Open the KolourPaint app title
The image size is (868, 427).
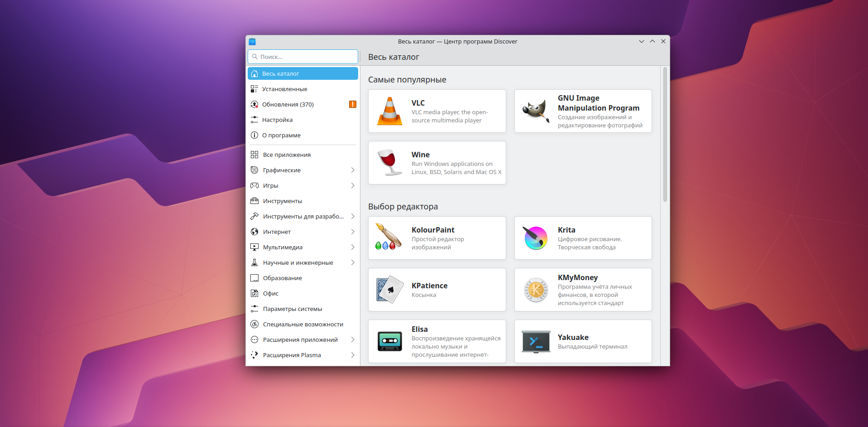tap(433, 230)
